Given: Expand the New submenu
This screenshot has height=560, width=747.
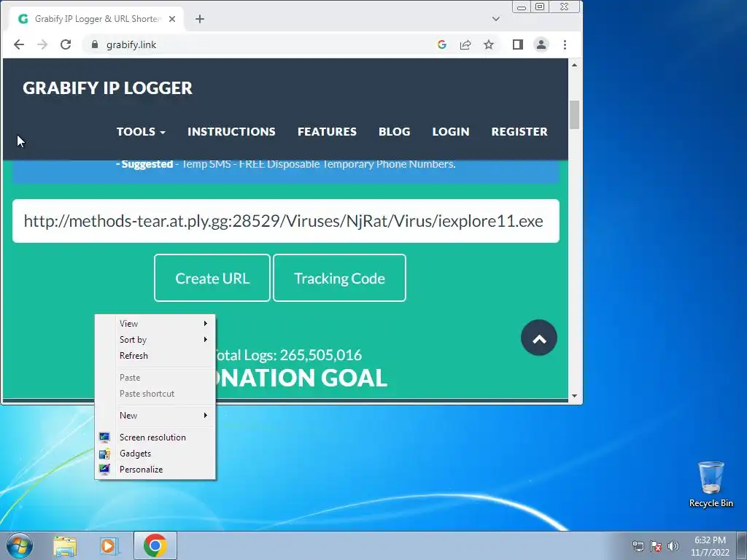Looking at the screenshot, I should pos(155,415).
